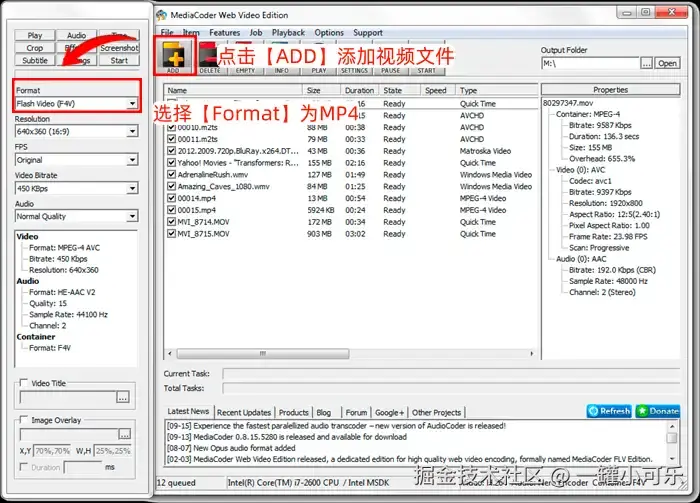Viewport: 700px width, 503px height.
Task: Open the Video Bitrate dropdown showing 450 KBps
Action: pyautogui.click(x=76, y=188)
